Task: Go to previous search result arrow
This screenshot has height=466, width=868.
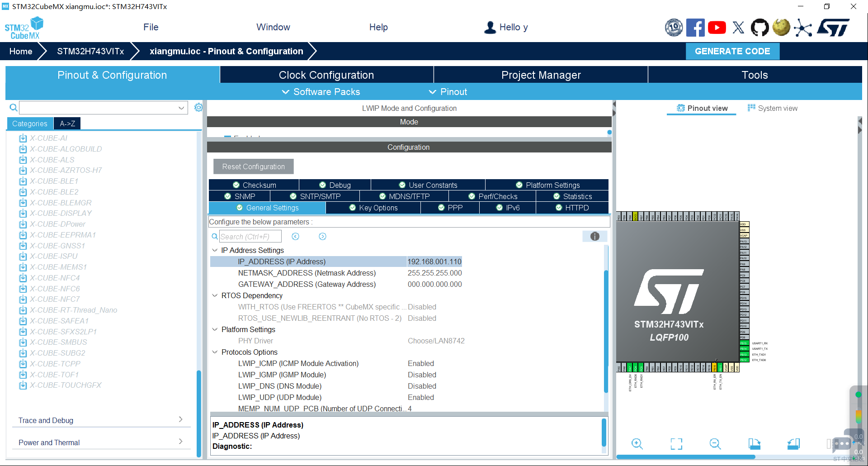Action: pos(296,237)
